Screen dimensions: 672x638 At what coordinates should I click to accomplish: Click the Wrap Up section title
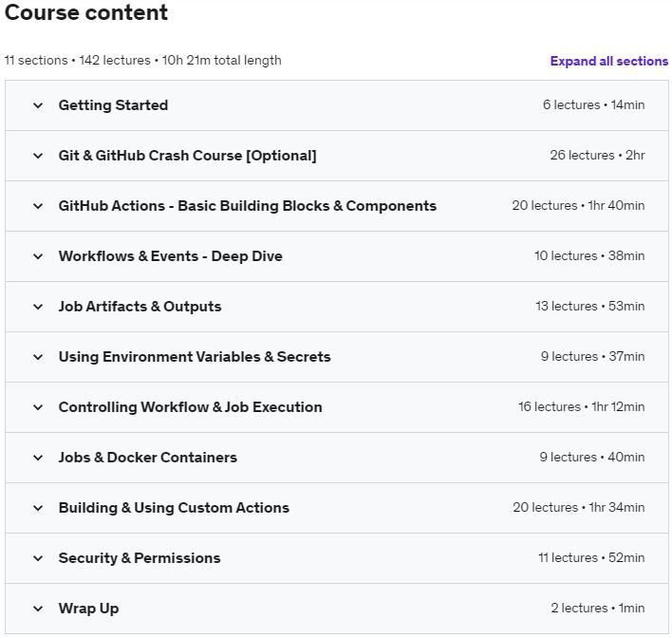pos(88,609)
